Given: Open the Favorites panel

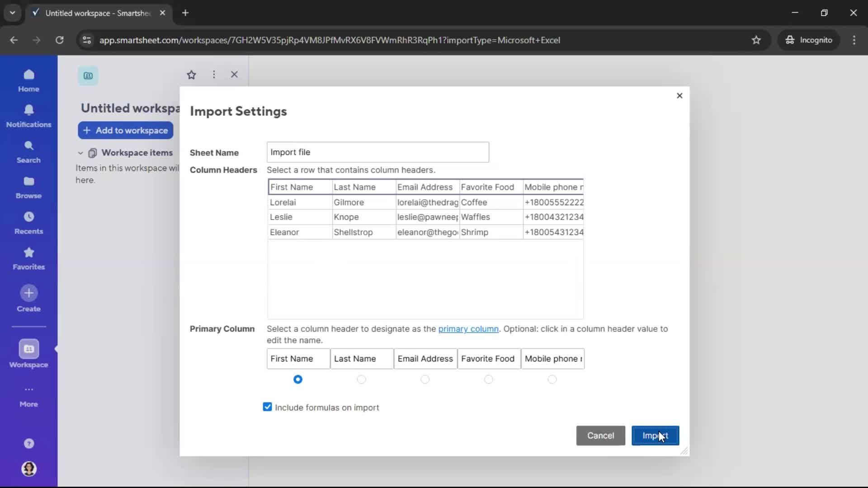Looking at the screenshot, I should tap(28, 258).
